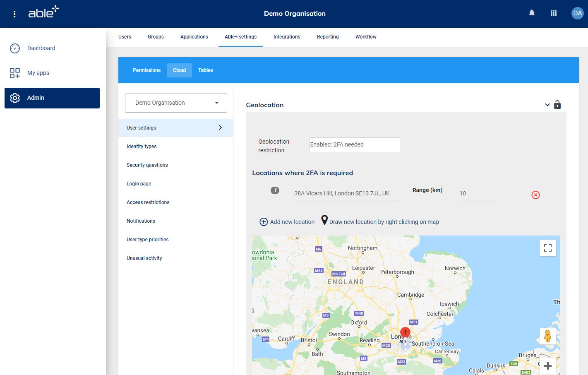588x375 pixels.
Task: Click the DA user avatar
Action: tap(577, 13)
